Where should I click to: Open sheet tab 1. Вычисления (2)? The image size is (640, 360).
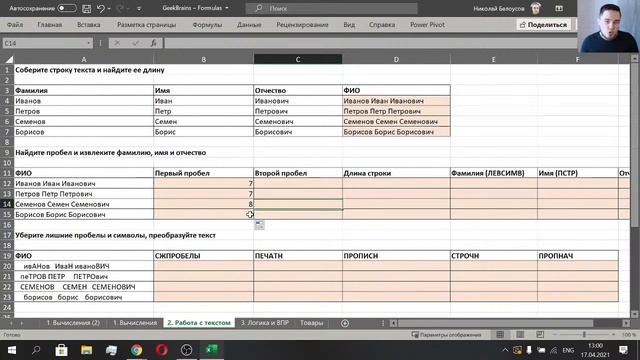tap(73, 323)
